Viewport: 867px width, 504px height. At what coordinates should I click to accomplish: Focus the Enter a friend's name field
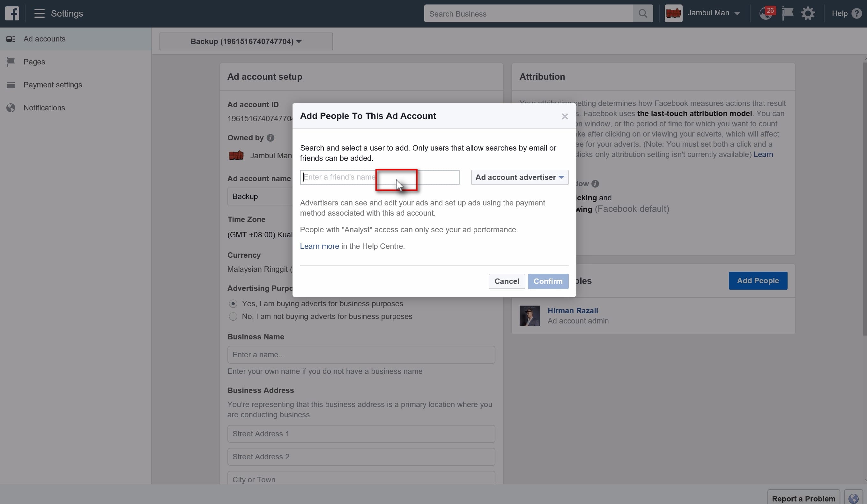[x=380, y=177]
